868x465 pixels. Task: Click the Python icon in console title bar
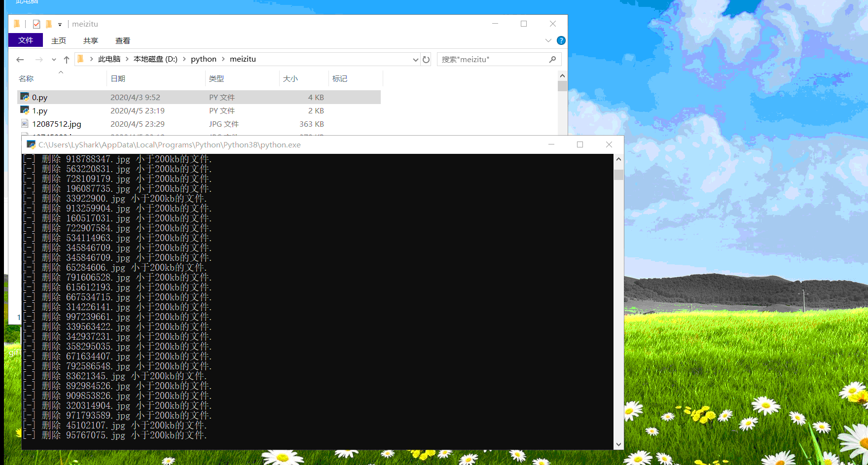coord(31,144)
